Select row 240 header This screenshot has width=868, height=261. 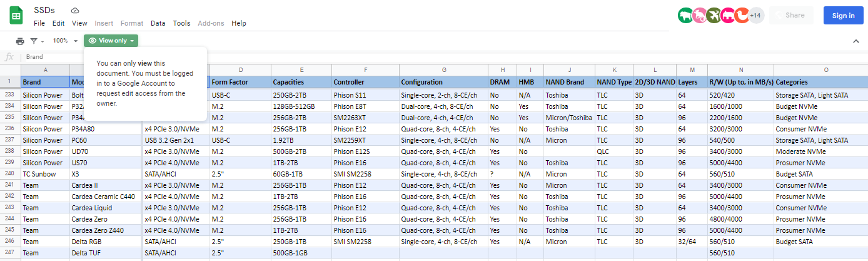[10, 173]
